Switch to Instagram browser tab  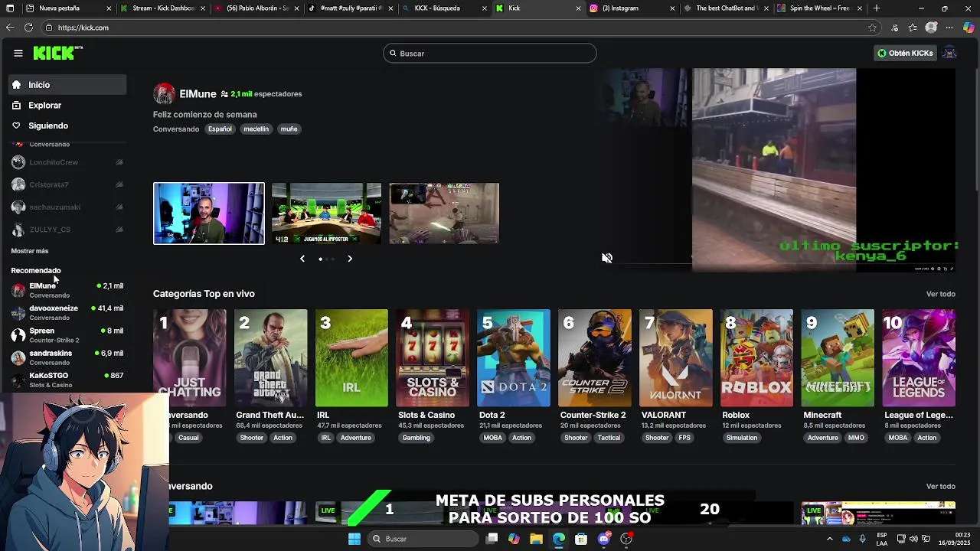(632, 8)
